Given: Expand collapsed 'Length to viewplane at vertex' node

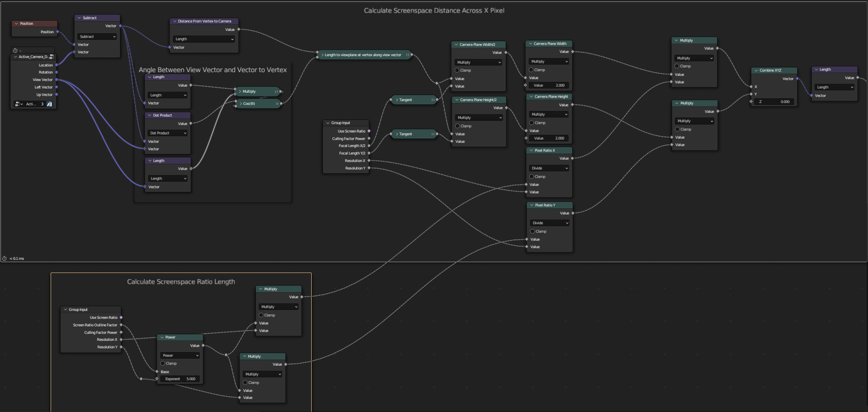Looking at the screenshot, I should coord(322,55).
